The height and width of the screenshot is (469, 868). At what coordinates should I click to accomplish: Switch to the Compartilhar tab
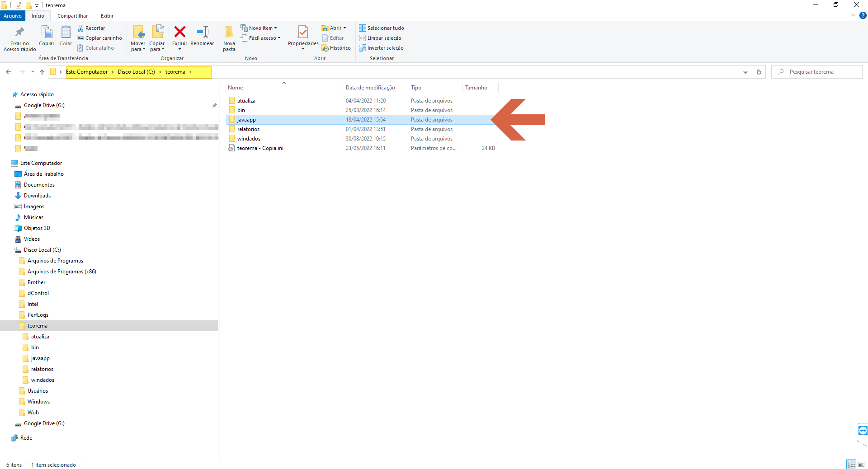pos(72,16)
